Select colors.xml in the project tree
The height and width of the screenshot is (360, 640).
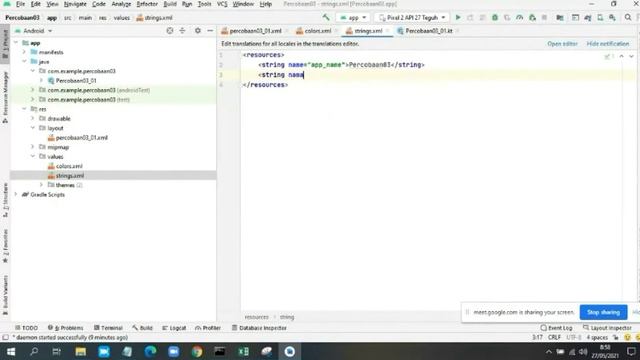[x=69, y=166]
